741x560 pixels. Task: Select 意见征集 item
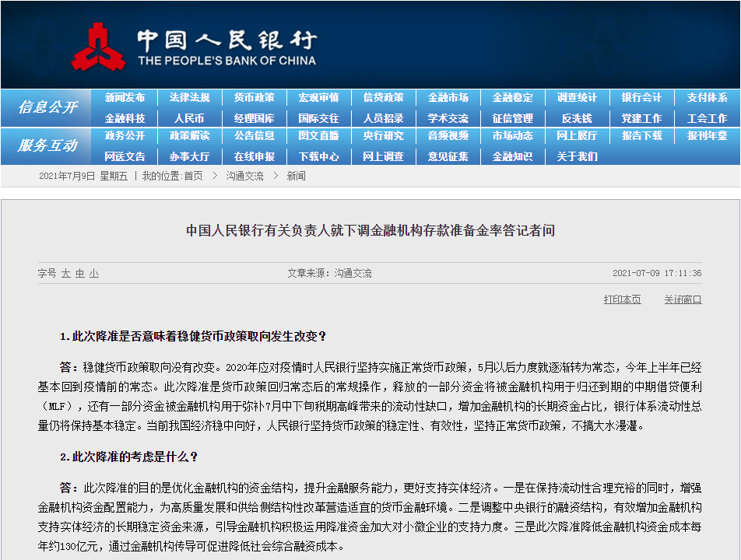(448, 157)
